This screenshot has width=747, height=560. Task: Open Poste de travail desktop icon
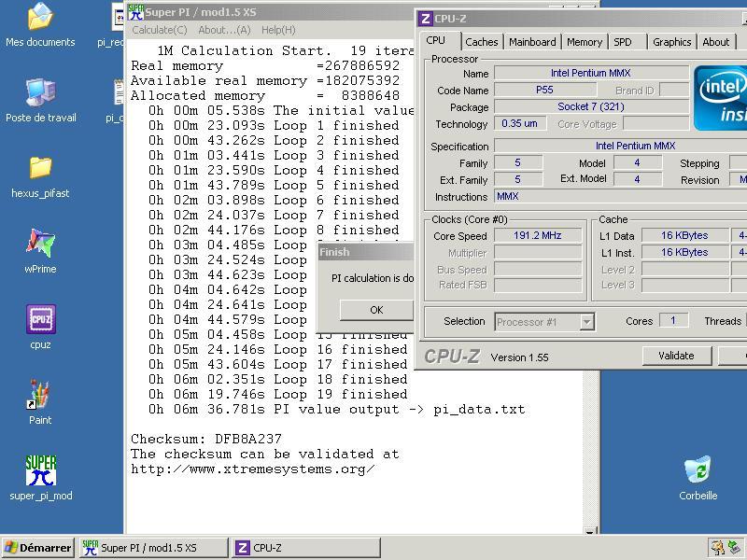[40, 92]
